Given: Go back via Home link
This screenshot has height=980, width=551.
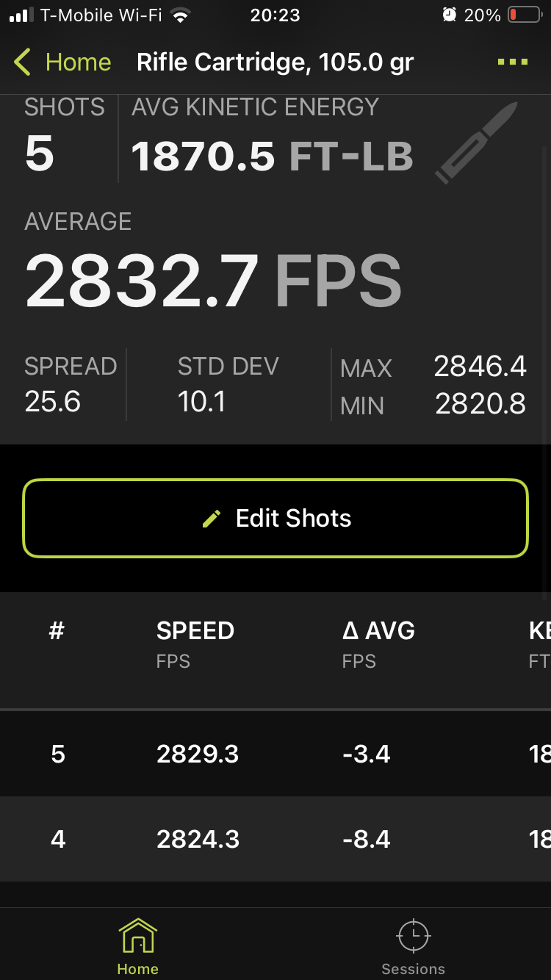Looking at the screenshot, I should (78, 62).
